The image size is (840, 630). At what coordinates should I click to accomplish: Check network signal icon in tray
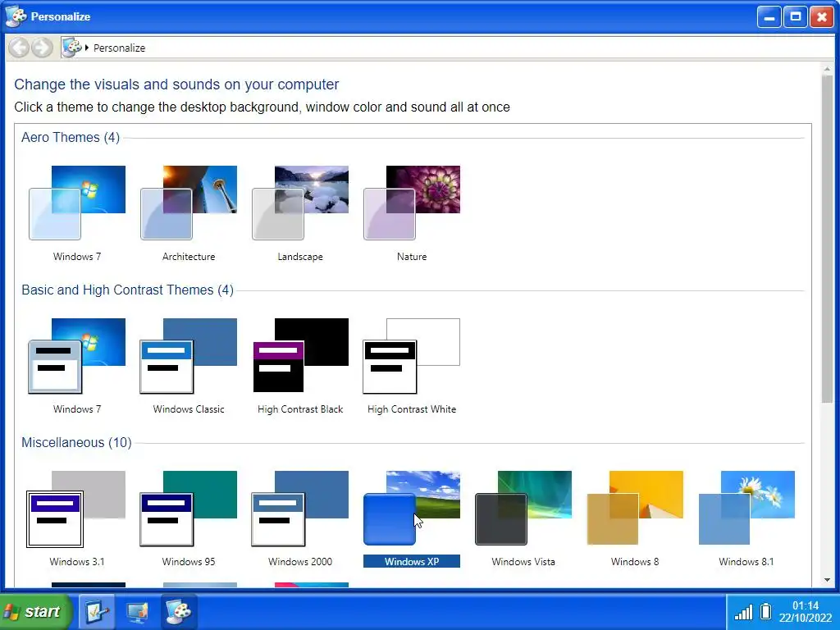[743, 612]
